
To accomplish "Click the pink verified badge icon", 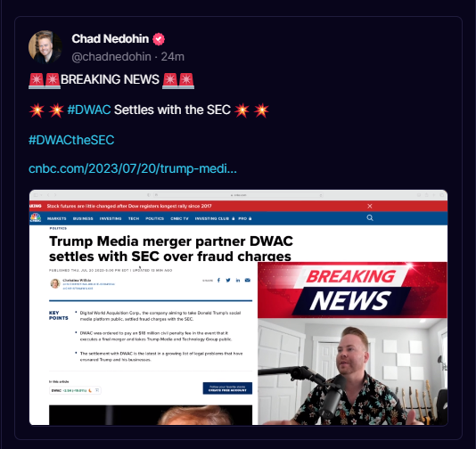I will 159,39.
